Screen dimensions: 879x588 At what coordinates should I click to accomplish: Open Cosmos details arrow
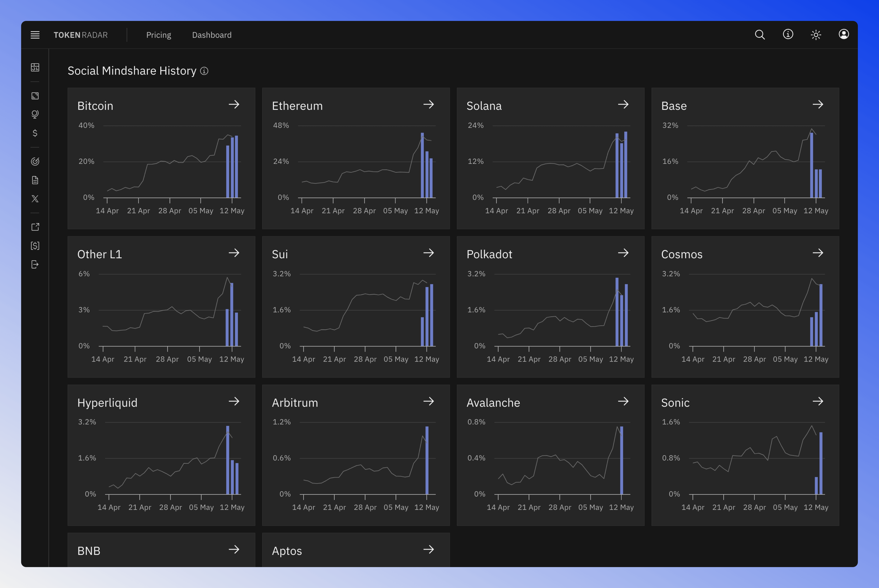[x=818, y=253]
